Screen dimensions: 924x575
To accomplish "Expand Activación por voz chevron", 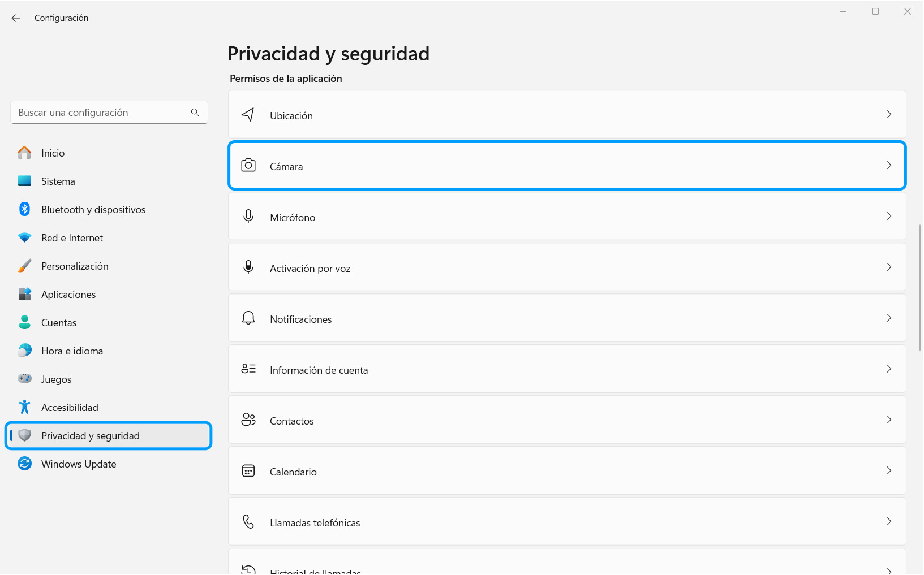I will click(x=889, y=267).
